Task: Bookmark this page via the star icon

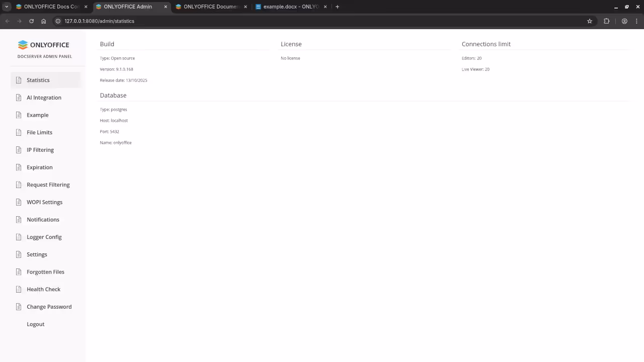Action: pyautogui.click(x=590, y=21)
